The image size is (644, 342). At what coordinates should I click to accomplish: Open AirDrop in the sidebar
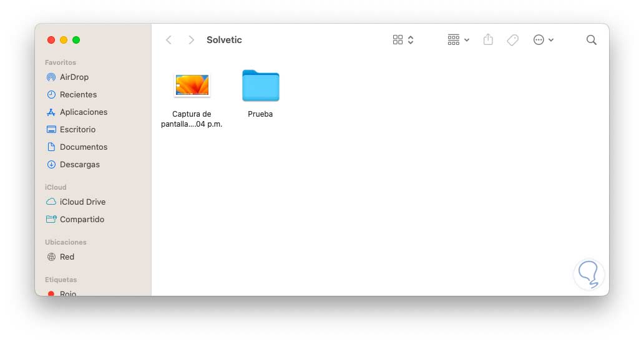pyautogui.click(x=74, y=77)
